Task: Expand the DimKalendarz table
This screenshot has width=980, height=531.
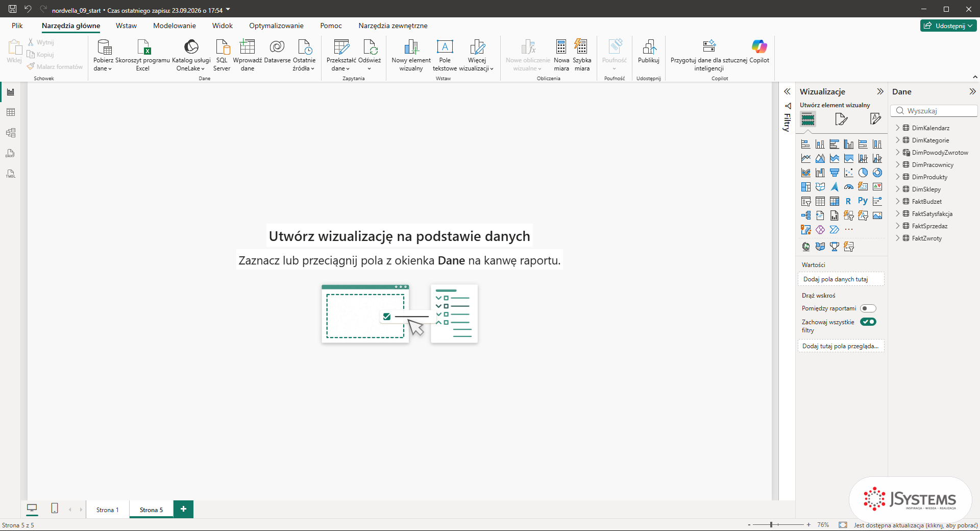Action: 898,128
